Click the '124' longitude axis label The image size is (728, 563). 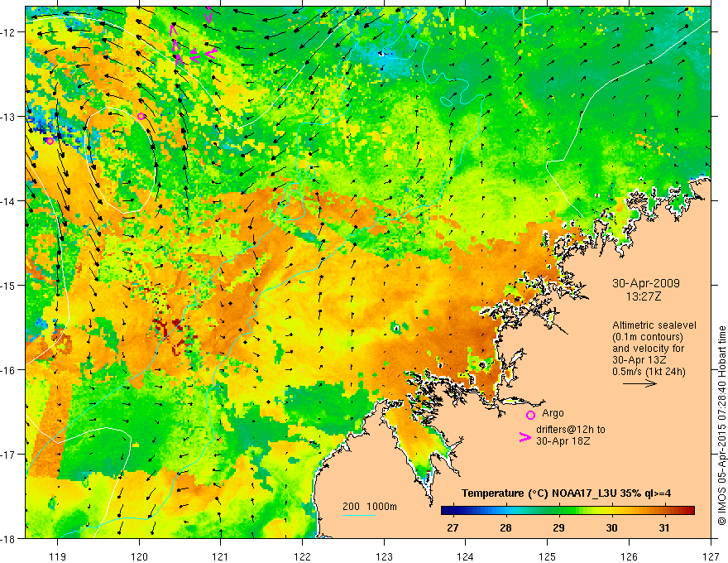pos(466,556)
